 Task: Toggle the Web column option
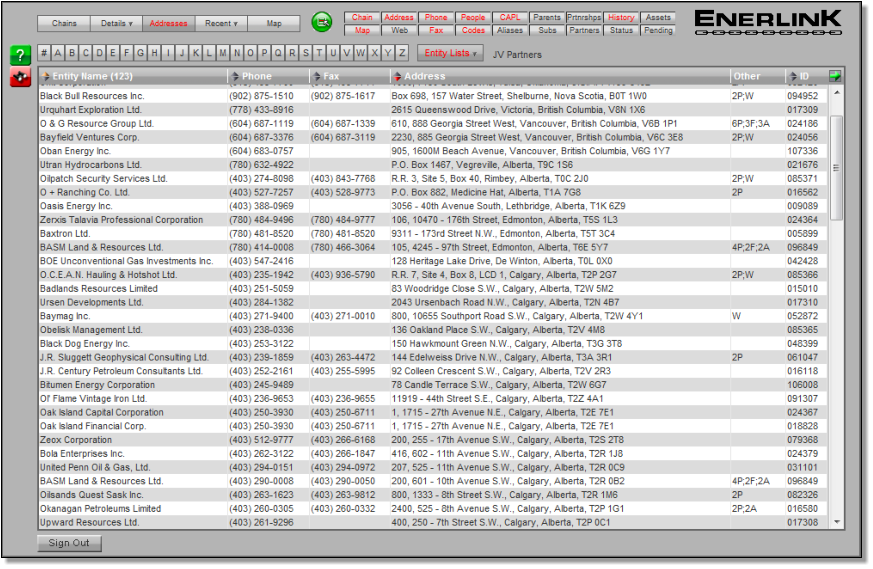(x=399, y=30)
